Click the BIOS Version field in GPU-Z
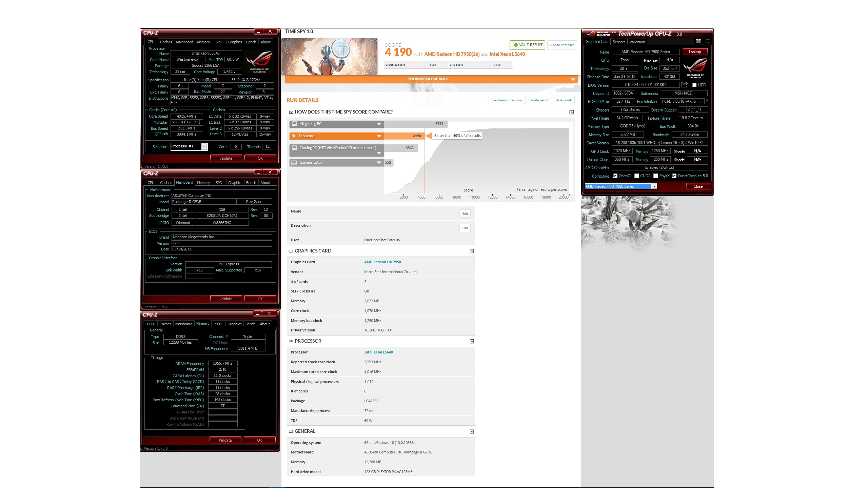Image resolution: width=868 pixels, height=488 pixels. 645,85
